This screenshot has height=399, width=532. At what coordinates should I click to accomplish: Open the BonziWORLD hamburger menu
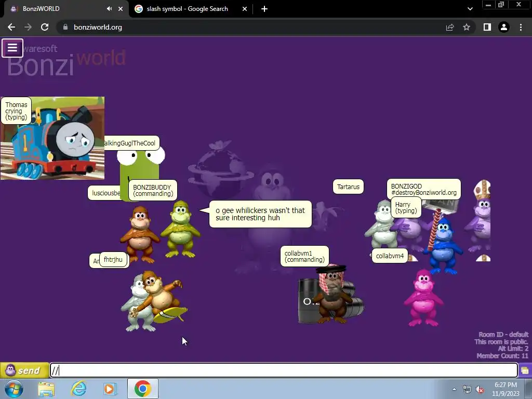coord(12,48)
